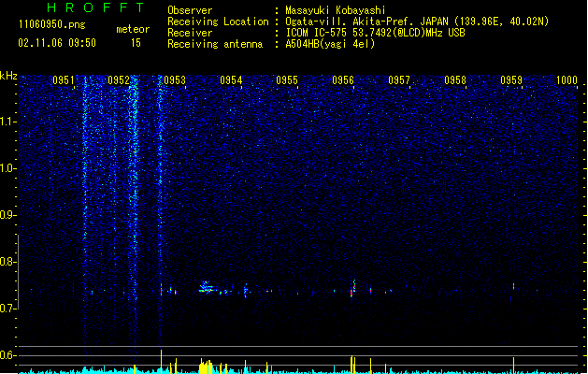Click the 0957 time marker
588x374 pixels.
399,80
